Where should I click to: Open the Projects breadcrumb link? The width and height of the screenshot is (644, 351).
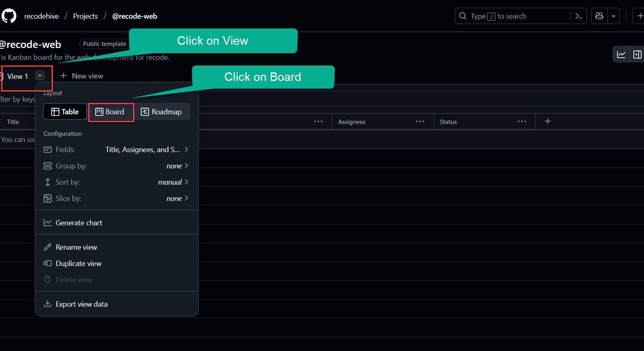85,16
